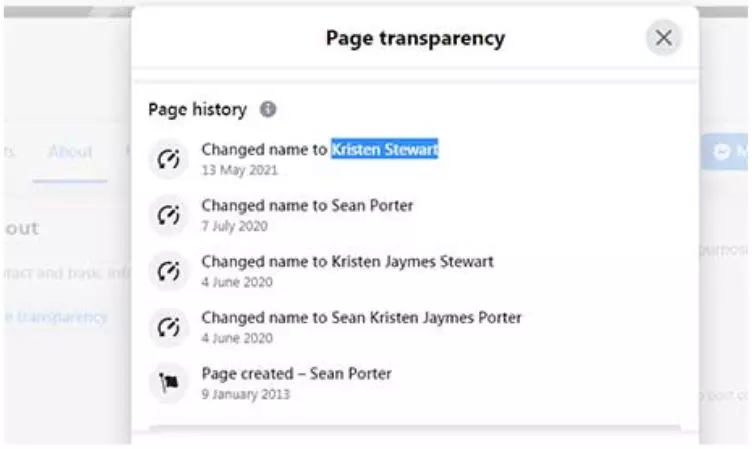Click the Page transparency dialog title

click(415, 39)
